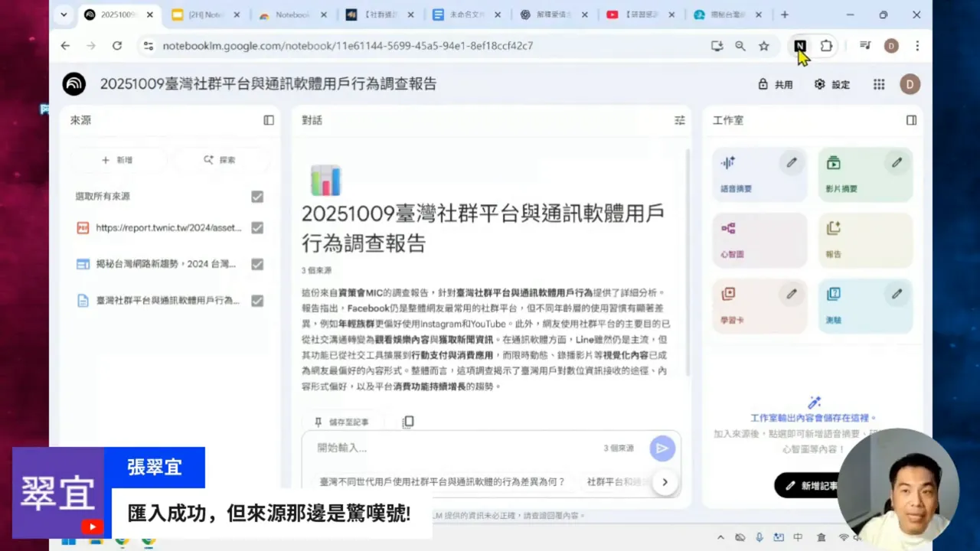Click the microphone icon in system tray

tap(759, 538)
